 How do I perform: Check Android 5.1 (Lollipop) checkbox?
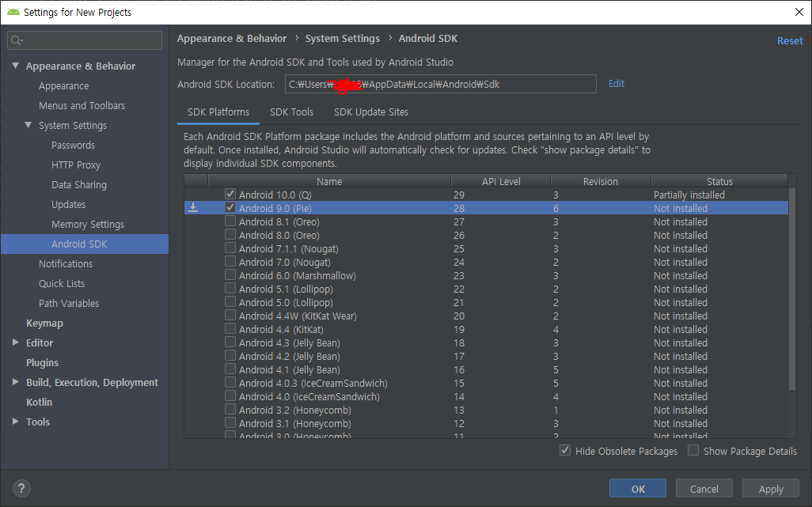(230, 288)
